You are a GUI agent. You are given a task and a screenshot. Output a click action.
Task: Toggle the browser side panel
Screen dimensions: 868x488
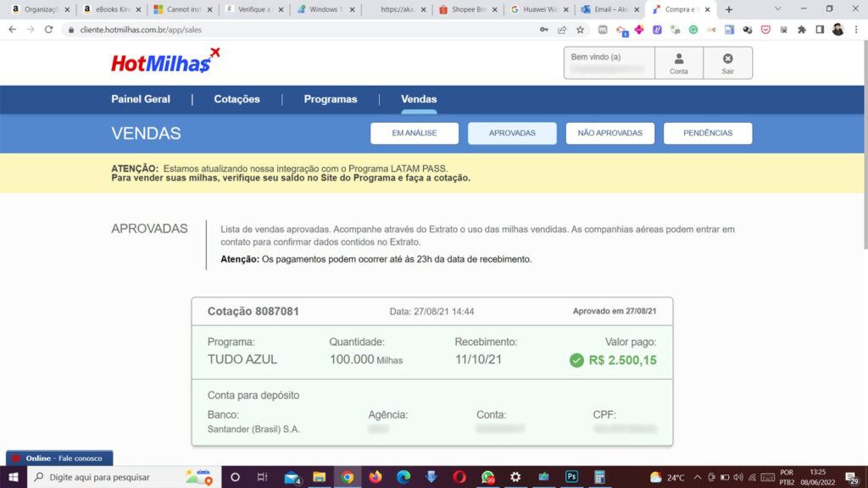(x=820, y=30)
